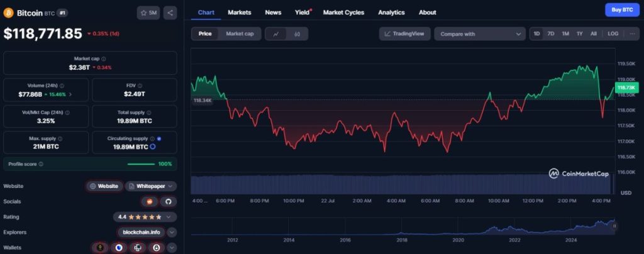Screen dimensions: 644x254
Task: Open the Market Cycles tab
Action: click(x=343, y=13)
